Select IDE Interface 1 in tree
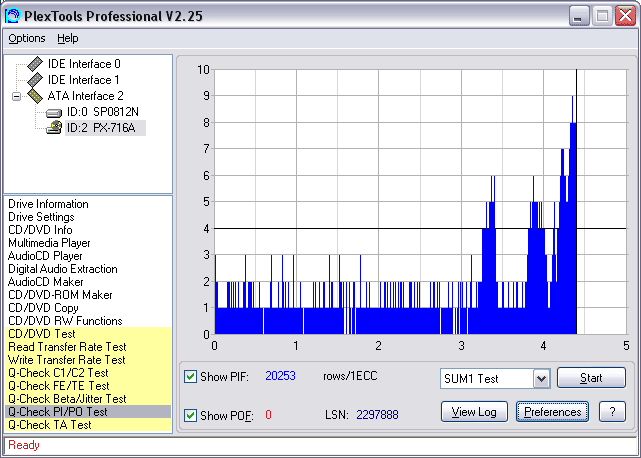This screenshot has width=641, height=458. 83,80
